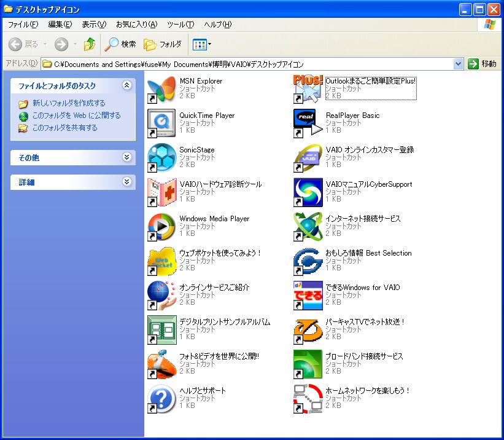Select the ブロードバンド接続サービス icon
The height and width of the screenshot is (440, 504).
coord(308,364)
